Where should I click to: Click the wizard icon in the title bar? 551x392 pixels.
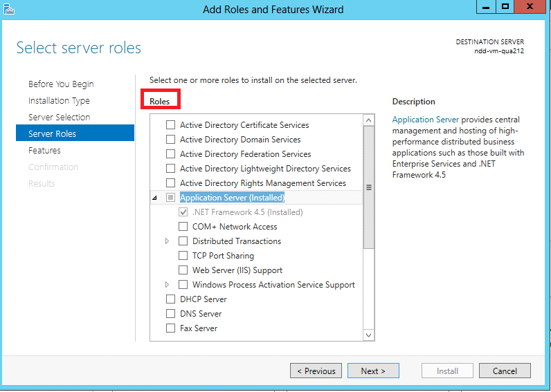coord(9,9)
